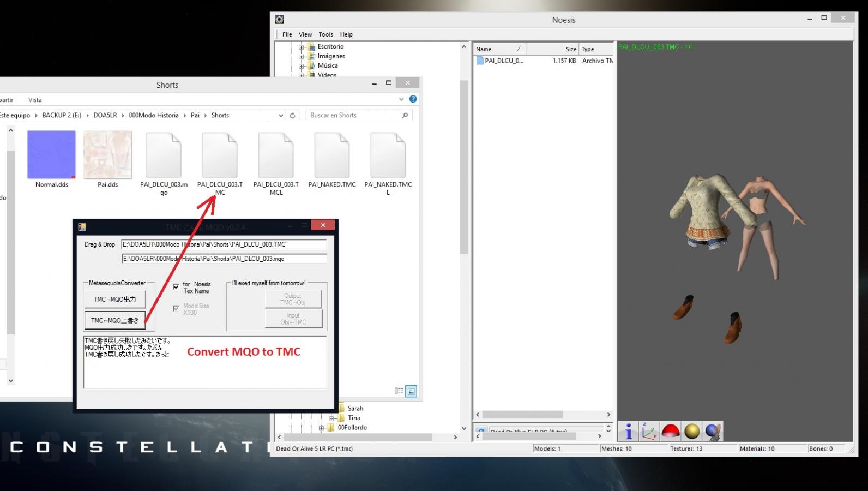Click the TMC MQO converter title bar icon
Viewport: 868px width, 491px height.
click(x=82, y=226)
